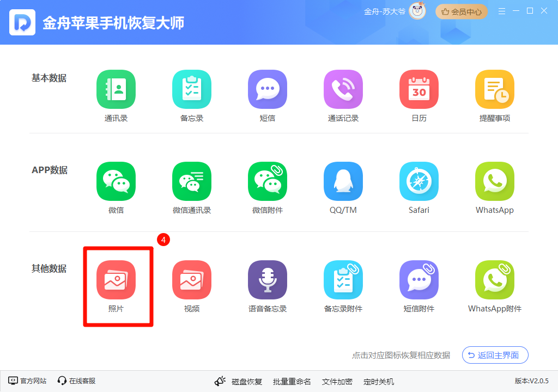Select the WhatsApp icon

(495, 181)
